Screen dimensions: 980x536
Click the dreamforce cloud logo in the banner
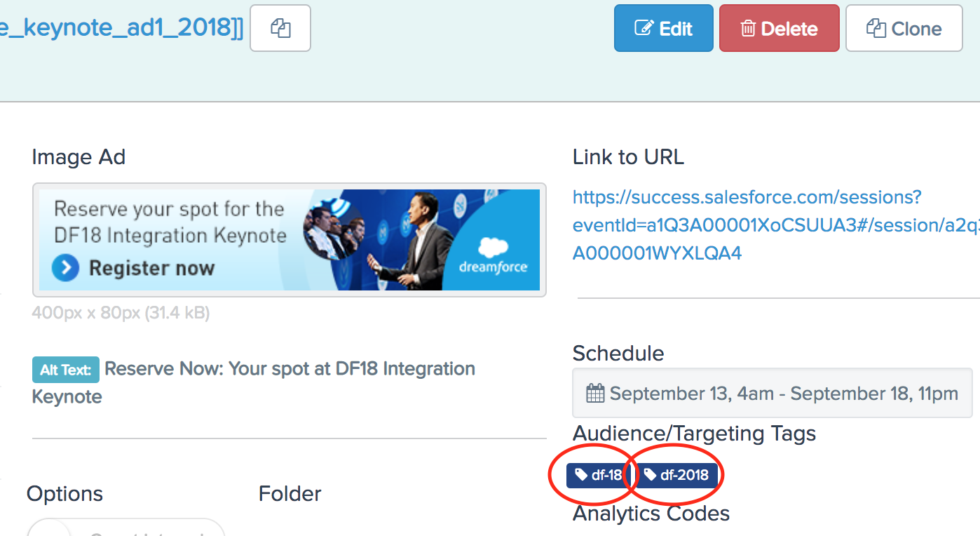494,255
